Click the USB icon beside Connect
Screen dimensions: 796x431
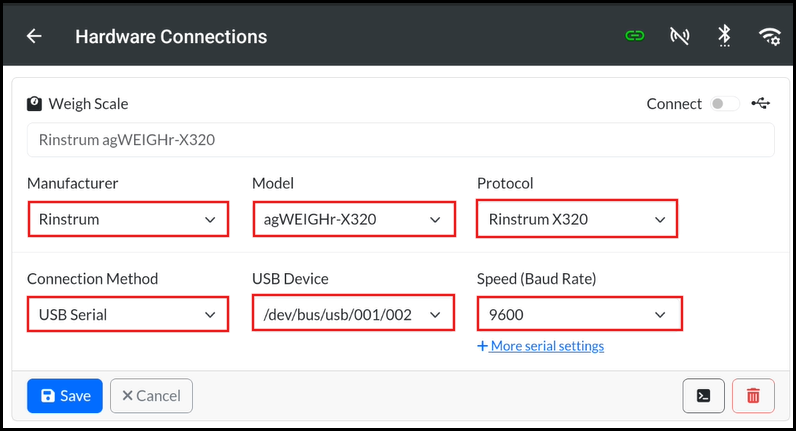click(x=761, y=104)
